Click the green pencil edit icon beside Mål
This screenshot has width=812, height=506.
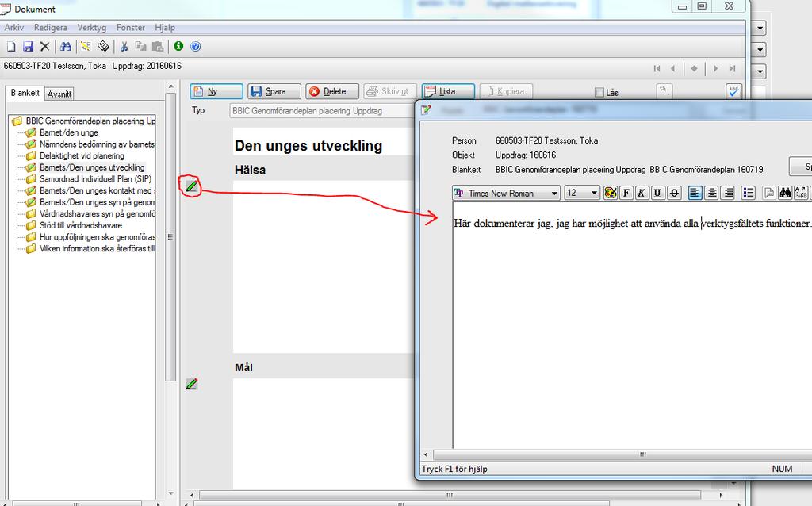(x=192, y=384)
